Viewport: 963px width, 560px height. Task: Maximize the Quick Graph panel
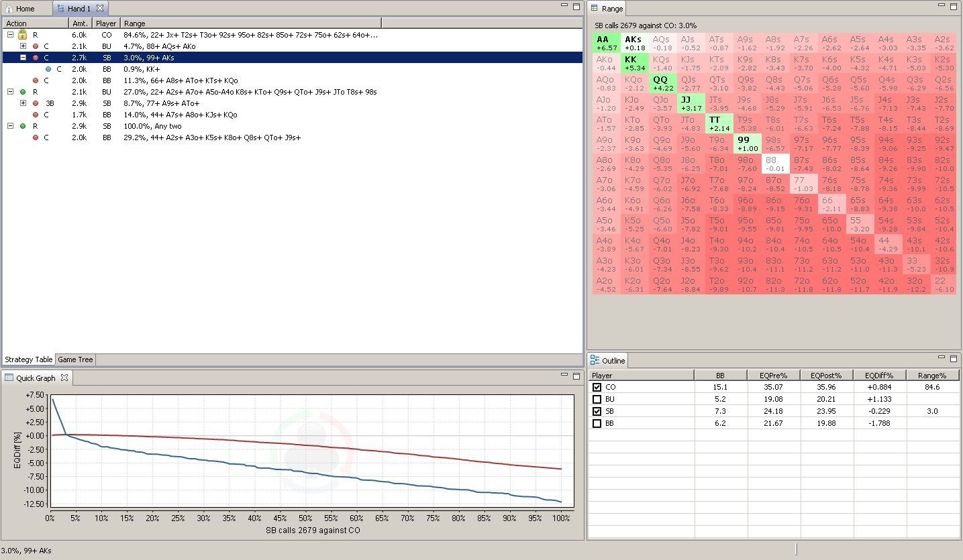tap(576, 376)
